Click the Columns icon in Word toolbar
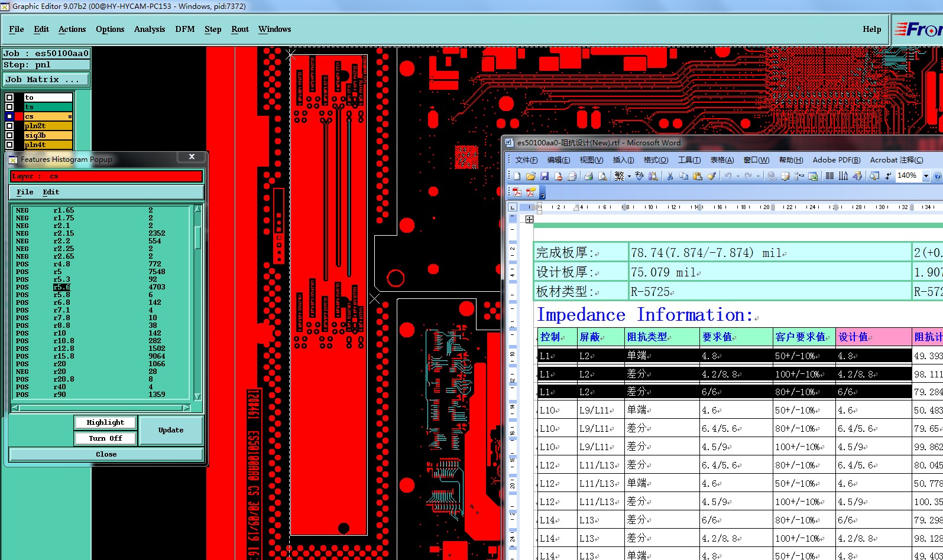The width and height of the screenshot is (943, 560). [830, 176]
